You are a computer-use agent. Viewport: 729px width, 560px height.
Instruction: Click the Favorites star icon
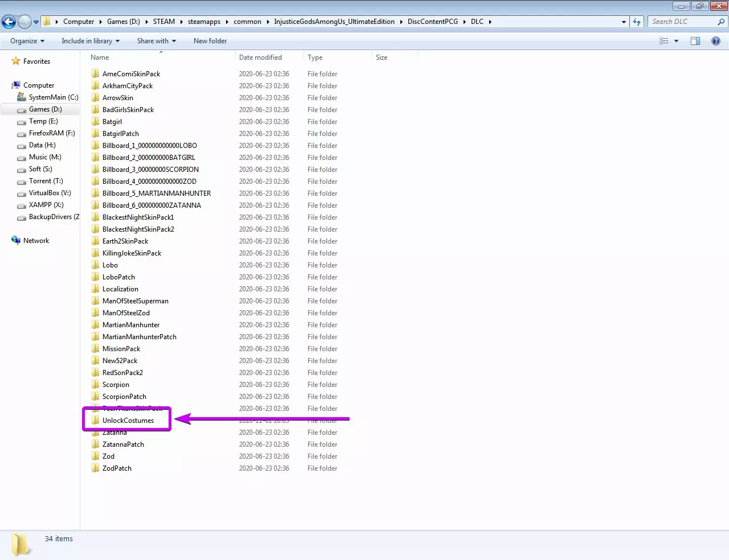16,61
